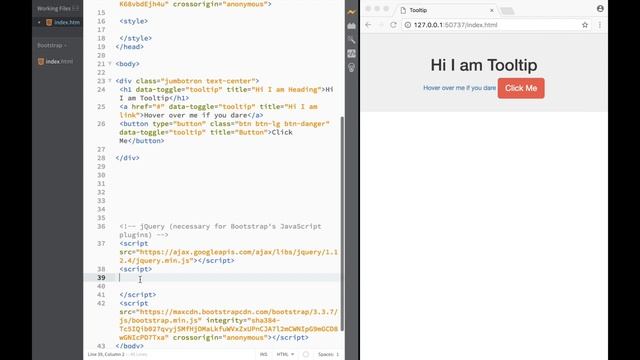The height and width of the screenshot is (360, 640).
Task: Click line number 39 in gutter
Action: tap(101, 278)
